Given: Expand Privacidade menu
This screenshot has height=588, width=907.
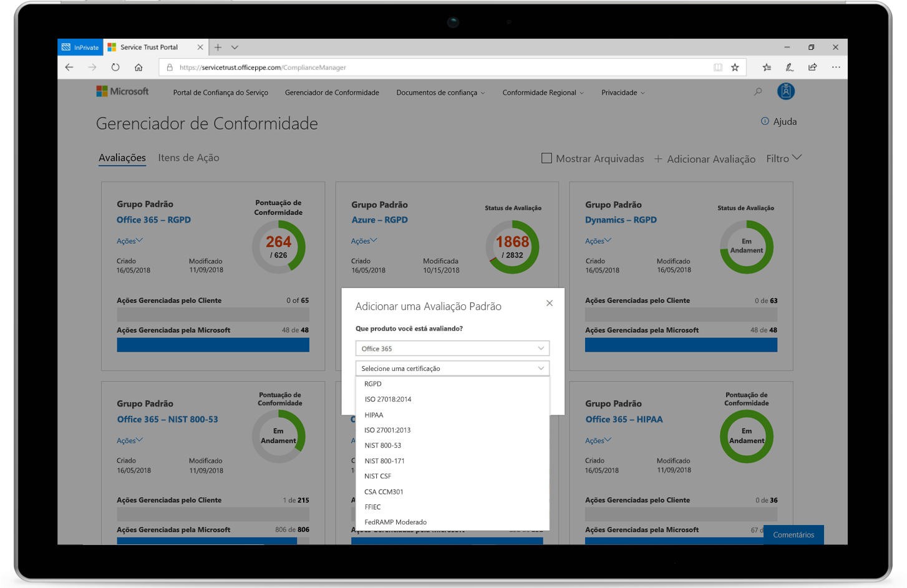Looking at the screenshot, I should [623, 92].
